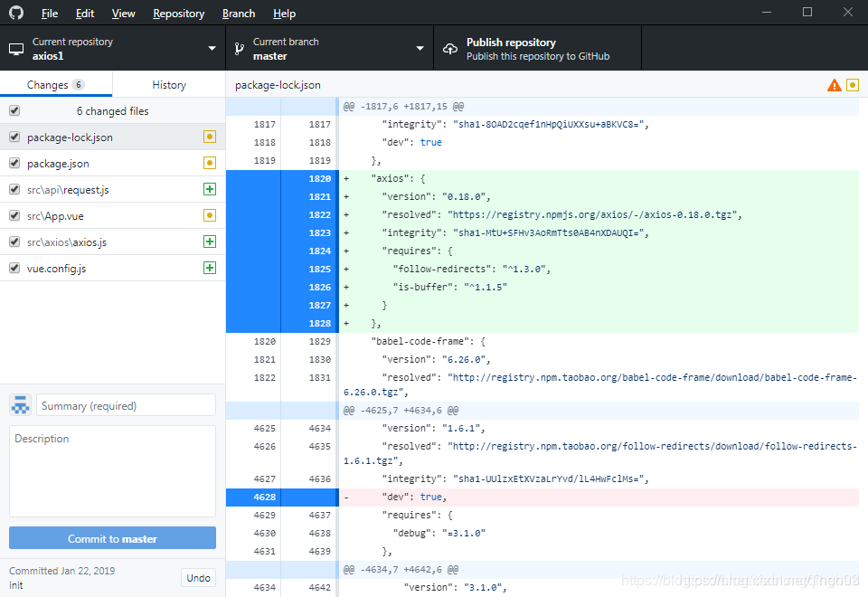Viewport: 868px width, 597px height.
Task: Click the package-lock.json title above the diff
Action: pyautogui.click(x=278, y=85)
